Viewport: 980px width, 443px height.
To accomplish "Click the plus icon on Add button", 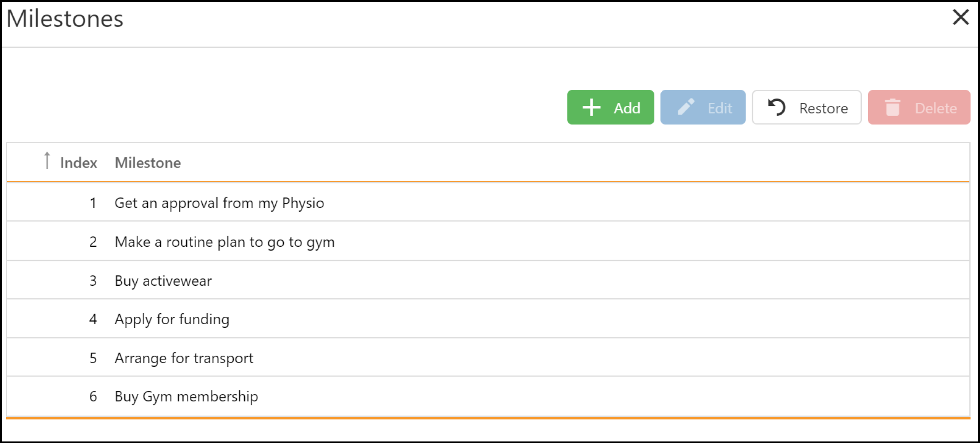I will (x=591, y=107).
